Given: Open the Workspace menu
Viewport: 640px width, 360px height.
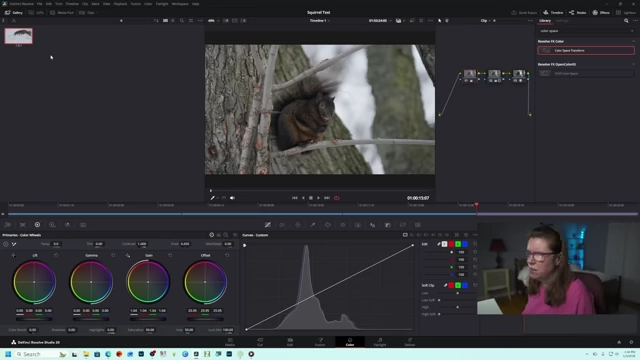Looking at the screenshot, I should click(180, 4).
